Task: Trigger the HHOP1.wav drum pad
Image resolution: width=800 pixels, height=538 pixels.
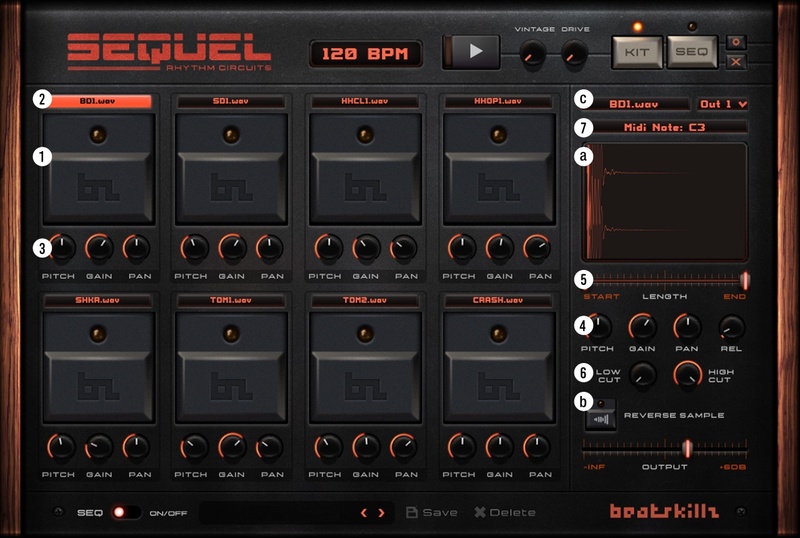Action: coord(499,169)
